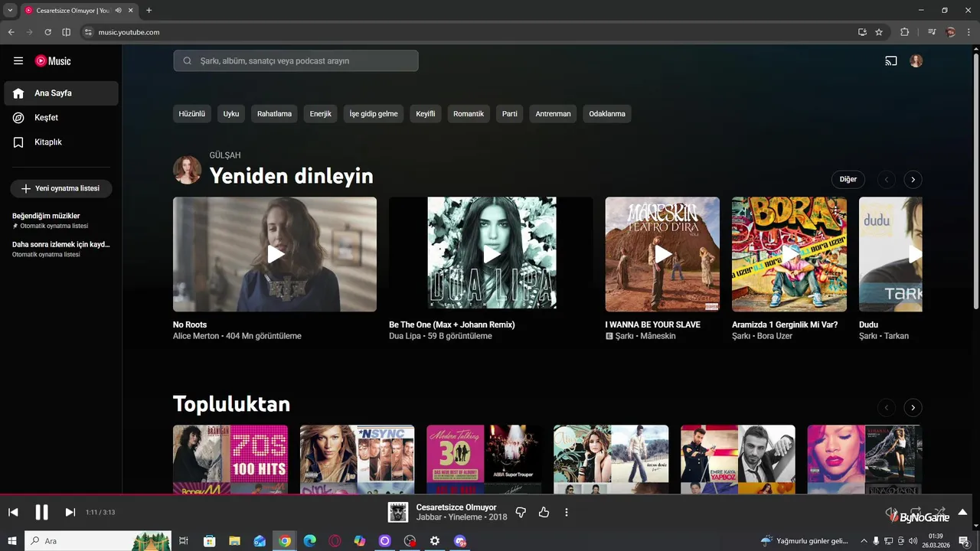Viewport: 980px width, 551px height.
Task: Go back to previous page
Action: tap(11, 32)
